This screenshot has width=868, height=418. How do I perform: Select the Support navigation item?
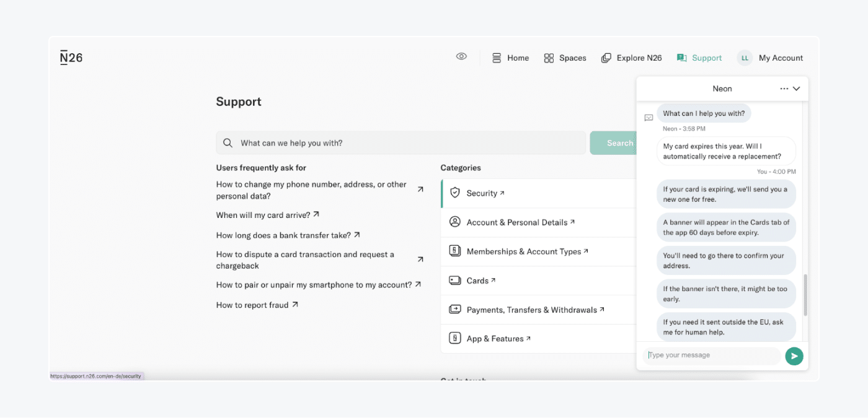click(x=699, y=58)
